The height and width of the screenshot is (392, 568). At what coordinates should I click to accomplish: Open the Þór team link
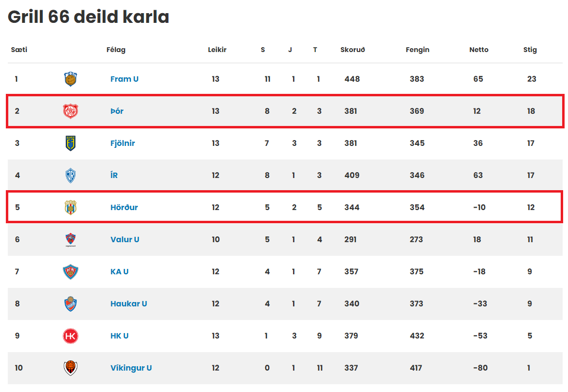117,111
